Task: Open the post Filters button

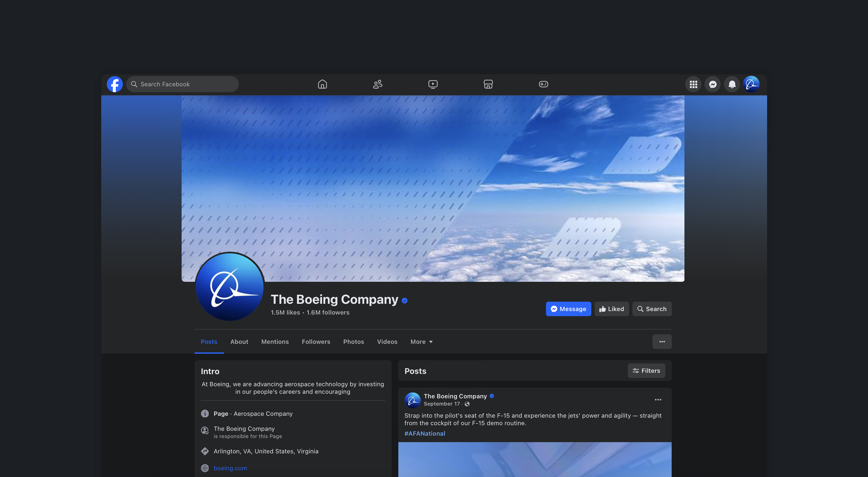Action: pyautogui.click(x=646, y=371)
